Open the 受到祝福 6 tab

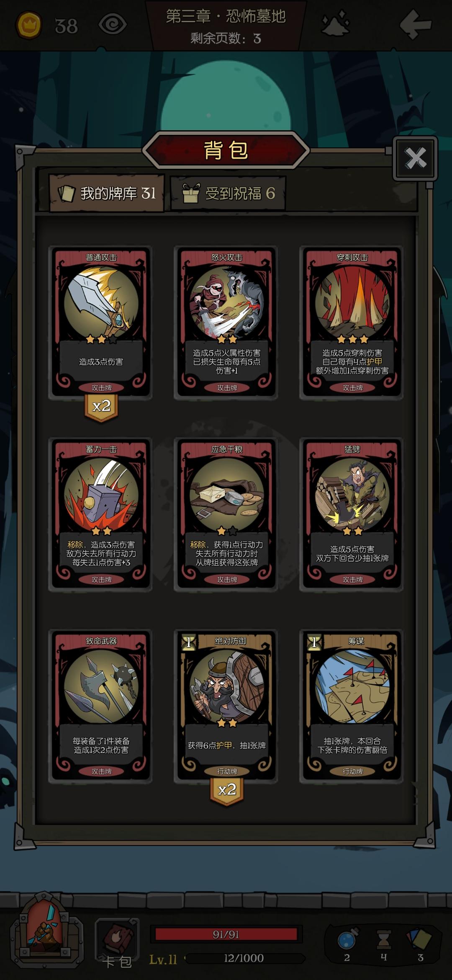(x=228, y=193)
